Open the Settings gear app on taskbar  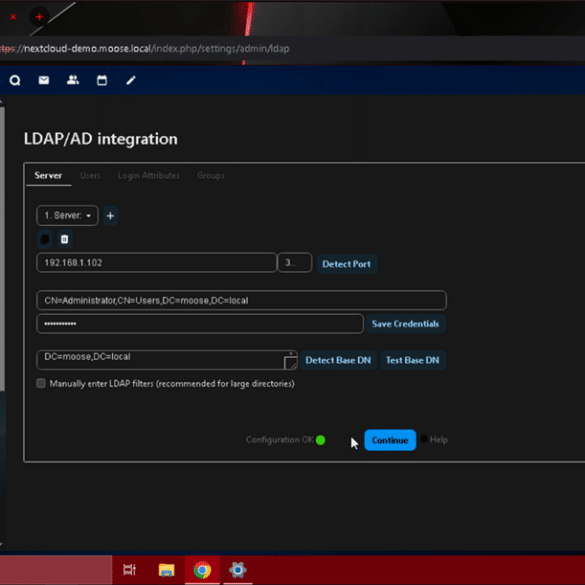click(238, 570)
